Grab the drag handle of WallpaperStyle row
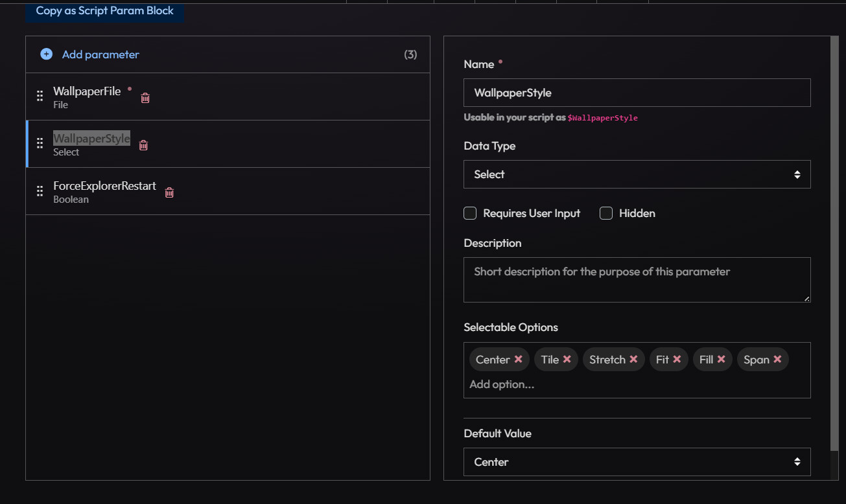 coord(40,144)
